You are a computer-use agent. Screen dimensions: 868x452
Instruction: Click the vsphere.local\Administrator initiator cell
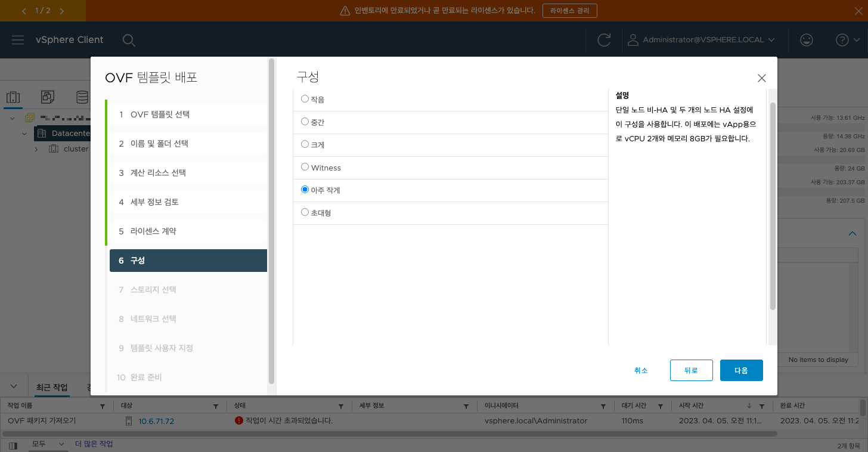tap(536, 421)
